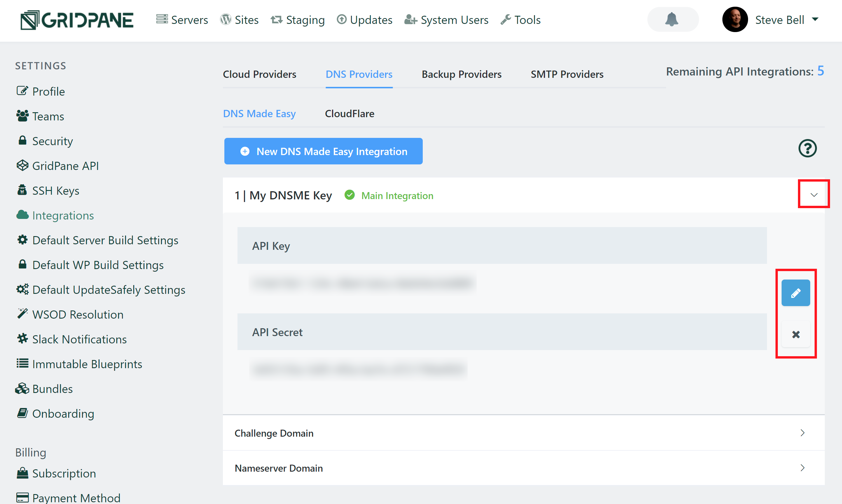Viewport: 842px width, 504px height.
Task: Click the GridPane logo
Action: click(x=77, y=20)
